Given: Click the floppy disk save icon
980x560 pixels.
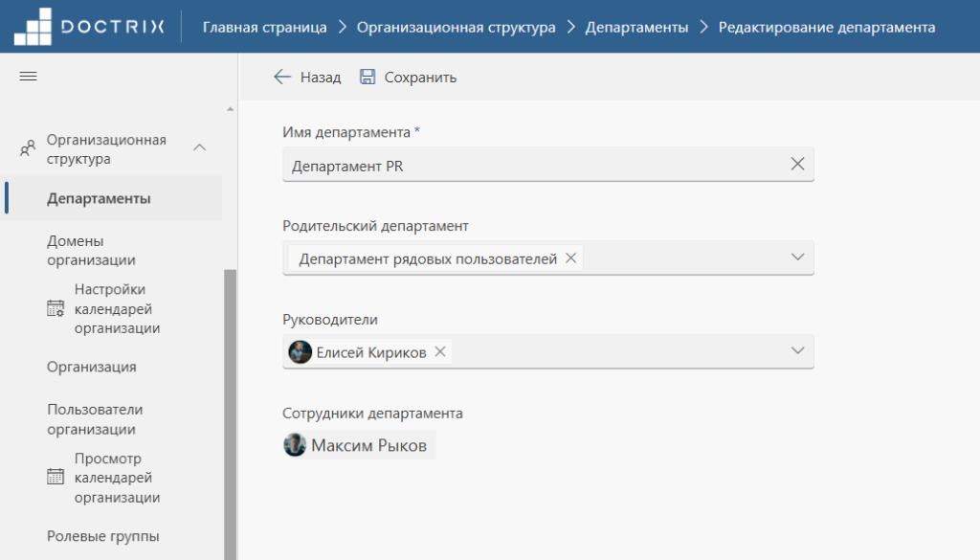Looking at the screenshot, I should 367,77.
